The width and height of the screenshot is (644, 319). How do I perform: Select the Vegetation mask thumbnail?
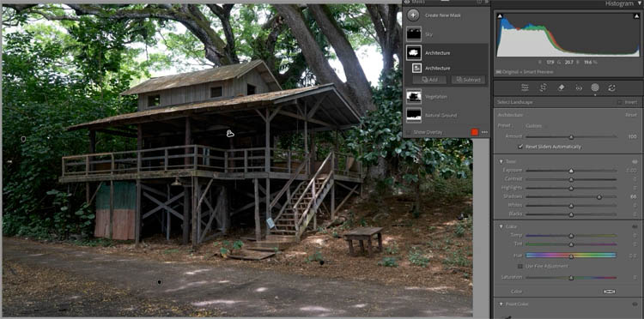point(414,97)
